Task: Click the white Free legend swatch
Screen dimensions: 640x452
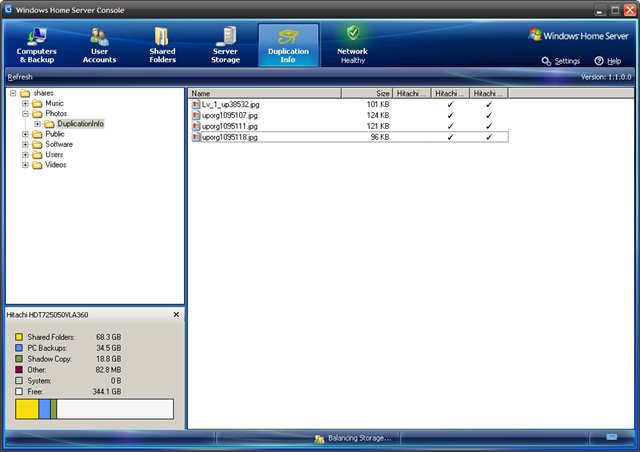Action: point(19,392)
